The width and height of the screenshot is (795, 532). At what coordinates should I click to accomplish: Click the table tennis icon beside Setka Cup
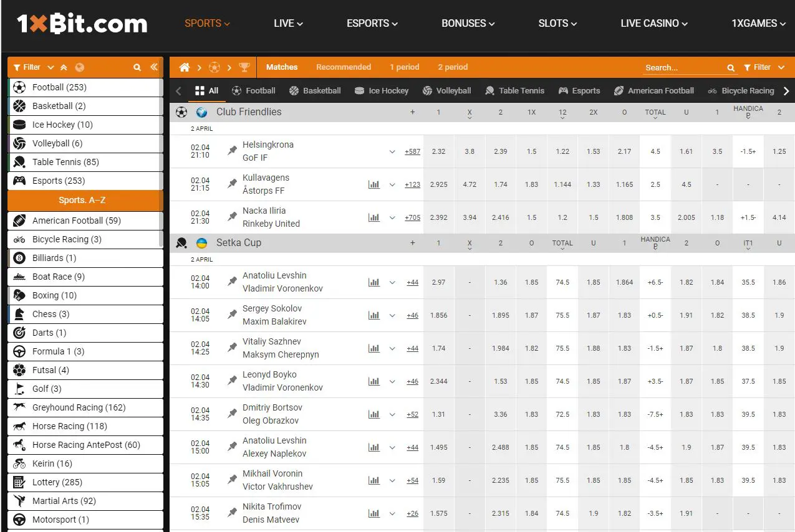(x=181, y=243)
